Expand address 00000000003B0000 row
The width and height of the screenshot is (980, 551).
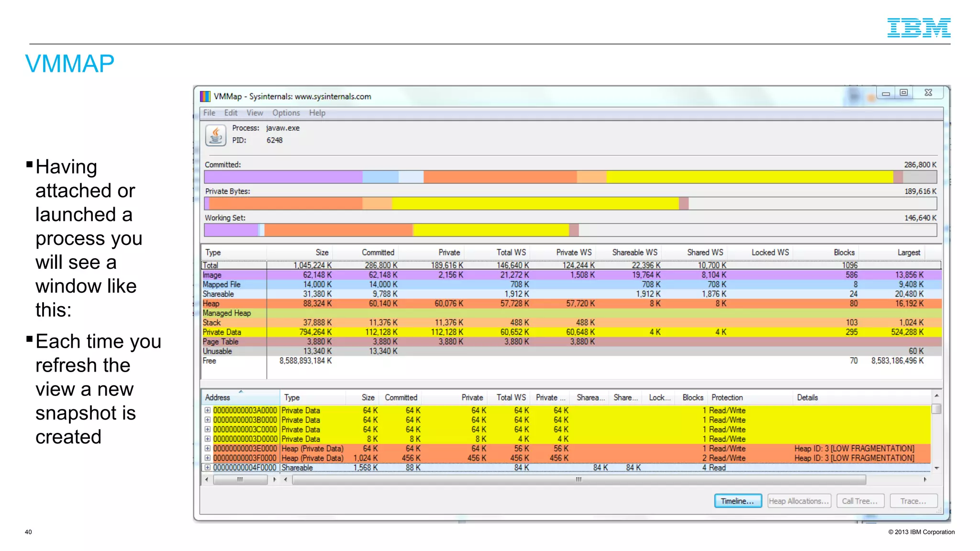(x=208, y=420)
